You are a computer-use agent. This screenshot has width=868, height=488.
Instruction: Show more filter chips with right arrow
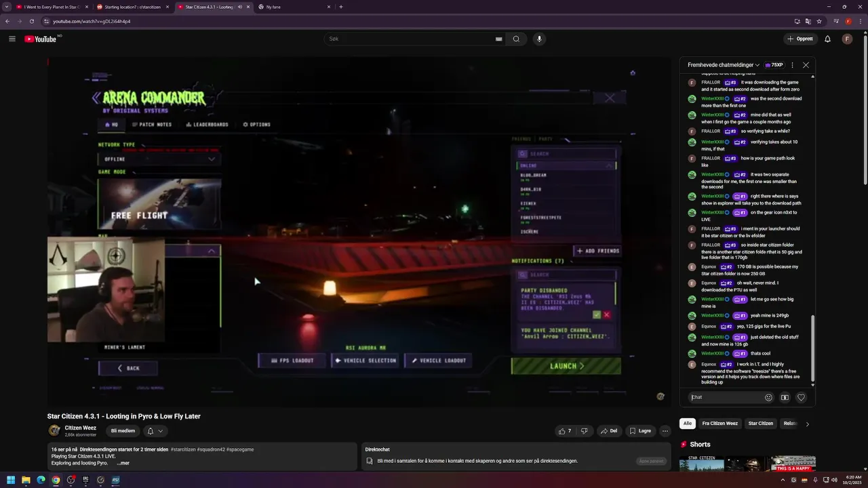coord(807,424)
